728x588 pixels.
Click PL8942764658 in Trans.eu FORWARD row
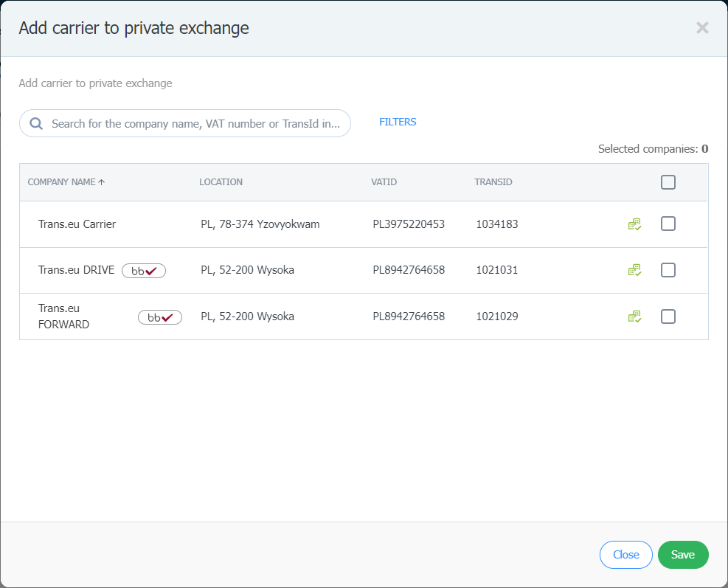pyautogui.click(x=409, y=317)
